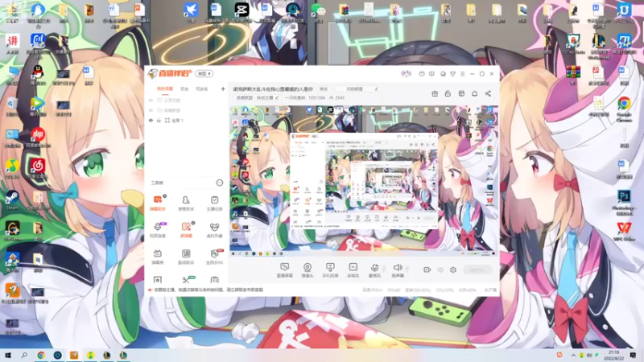Select the 英雄联盟 source row
Image resolution: width=644 pixels, height=362 pixels.
[187, 110]
